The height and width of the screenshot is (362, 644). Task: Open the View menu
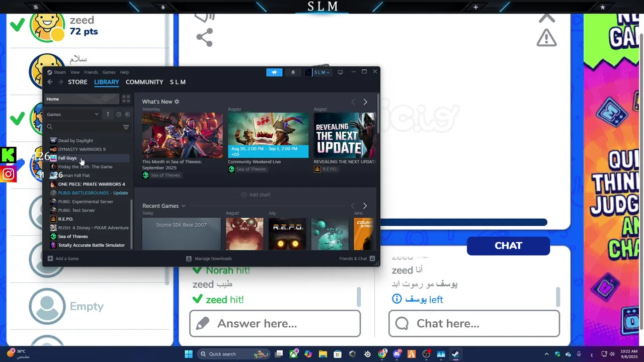pos(75,72)
